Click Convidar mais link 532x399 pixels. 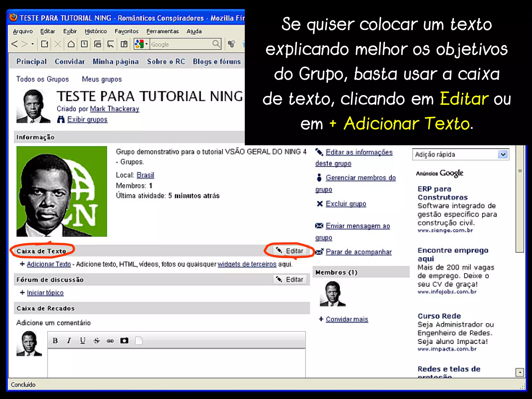(347, 319)
